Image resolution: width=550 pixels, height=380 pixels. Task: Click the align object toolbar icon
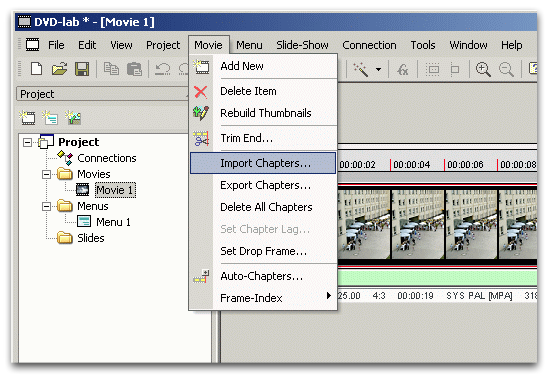pyautogui.click(x=455, y=69)
